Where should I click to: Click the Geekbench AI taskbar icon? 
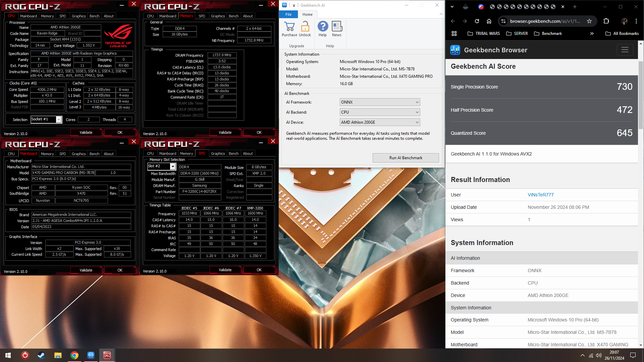click(91, 355)
